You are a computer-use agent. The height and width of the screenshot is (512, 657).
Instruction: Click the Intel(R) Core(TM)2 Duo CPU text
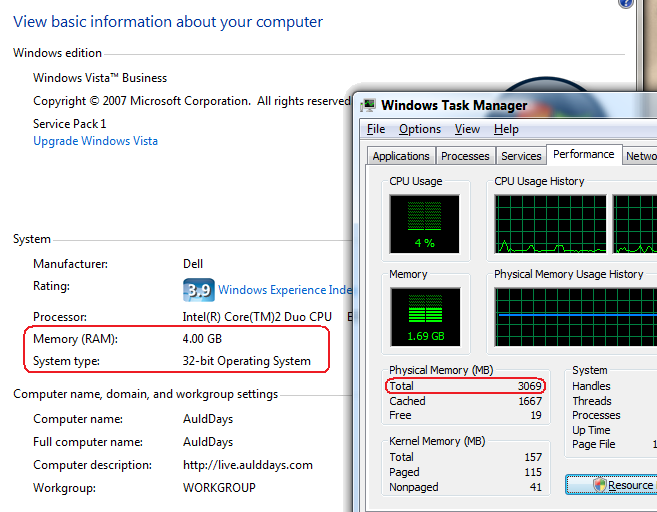[257, 317]
